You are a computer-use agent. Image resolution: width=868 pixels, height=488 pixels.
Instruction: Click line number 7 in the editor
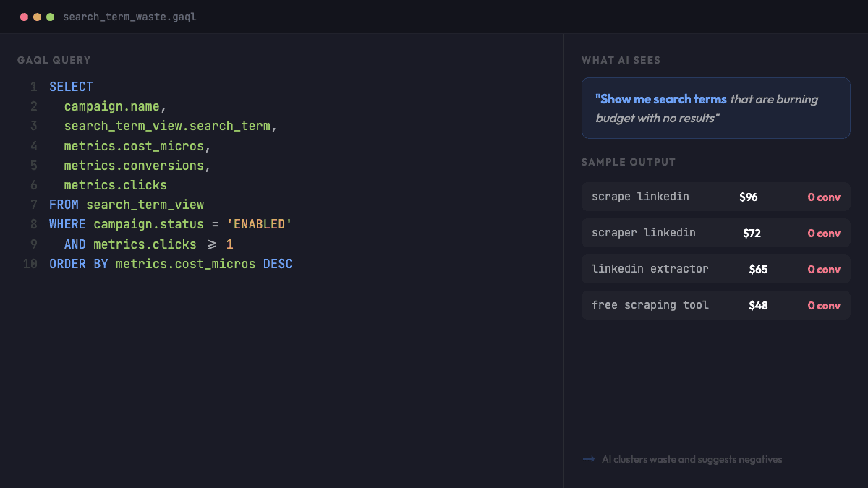pos(33,205)
